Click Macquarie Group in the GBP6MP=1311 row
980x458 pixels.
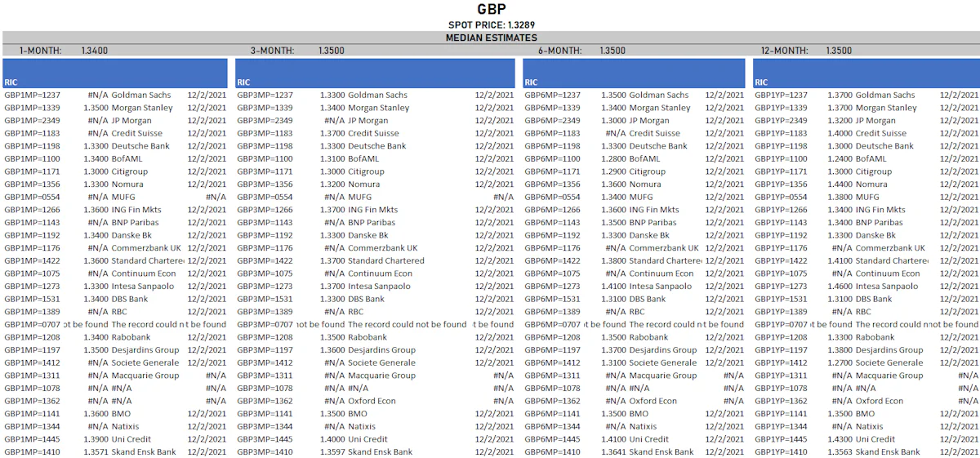point(663,376)
